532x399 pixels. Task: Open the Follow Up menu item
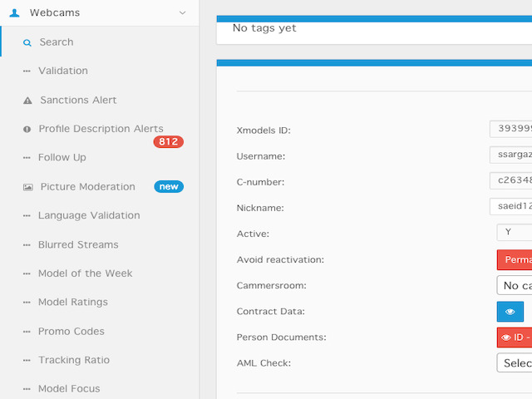click(62, 157)
